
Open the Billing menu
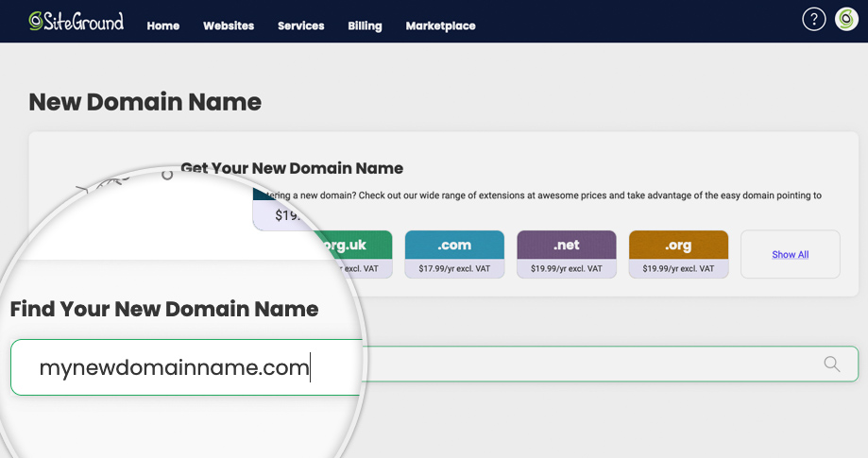pyautogui.click(x=365, y=26)
